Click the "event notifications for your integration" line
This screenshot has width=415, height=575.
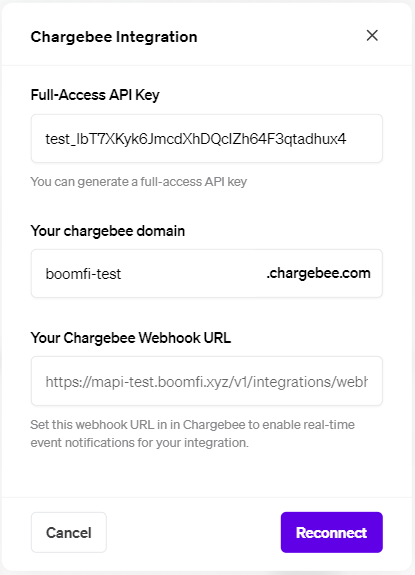140,443
